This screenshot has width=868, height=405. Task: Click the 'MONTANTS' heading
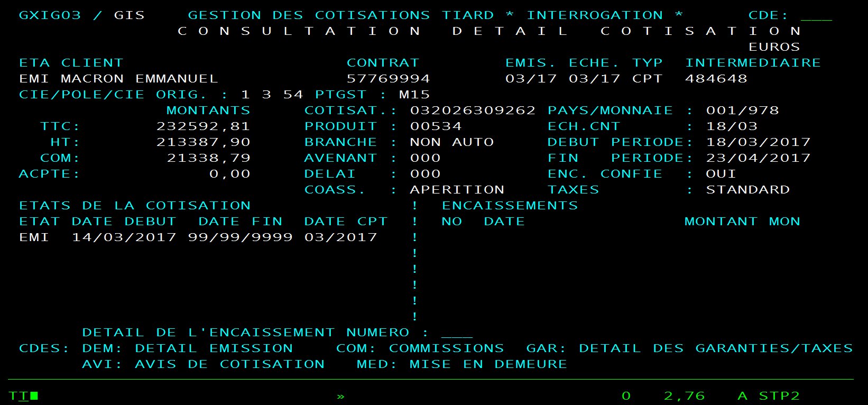tap(208, 111)
